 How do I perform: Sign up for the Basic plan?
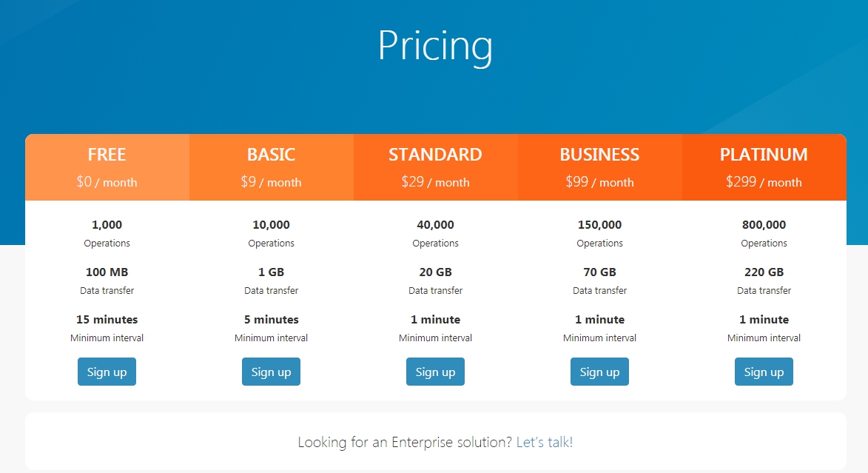point(271,372)
